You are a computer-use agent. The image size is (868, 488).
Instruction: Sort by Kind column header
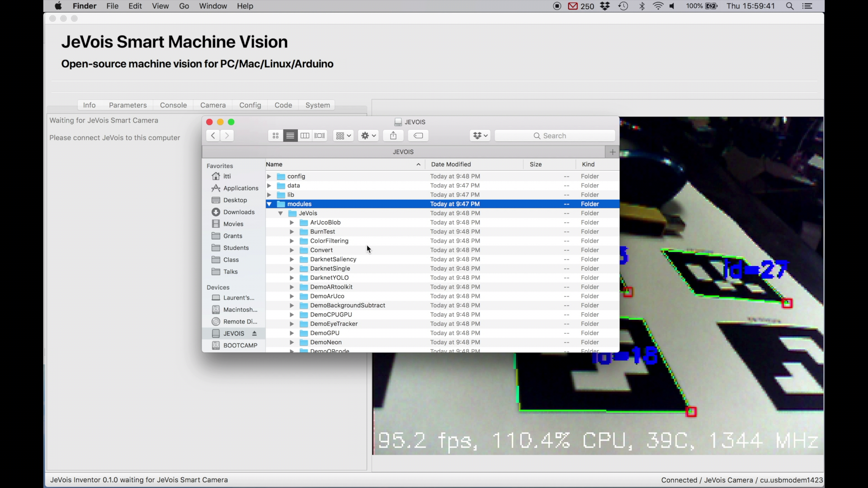click(597, 164)
